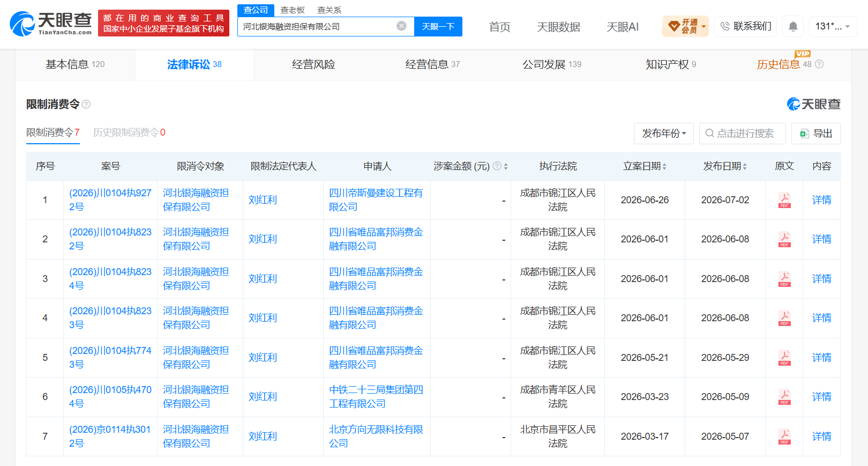868x466 pixels.
Task: Open 详情 for row 6
Action: click(821, 397)
